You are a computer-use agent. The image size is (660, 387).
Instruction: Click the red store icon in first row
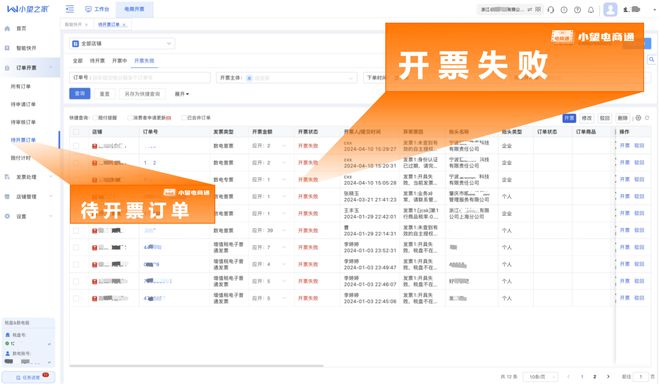(x=95, y=146)
